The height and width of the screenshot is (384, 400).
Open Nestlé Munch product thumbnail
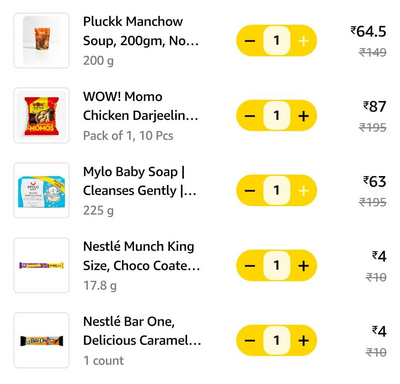click(x=41, y=265)
